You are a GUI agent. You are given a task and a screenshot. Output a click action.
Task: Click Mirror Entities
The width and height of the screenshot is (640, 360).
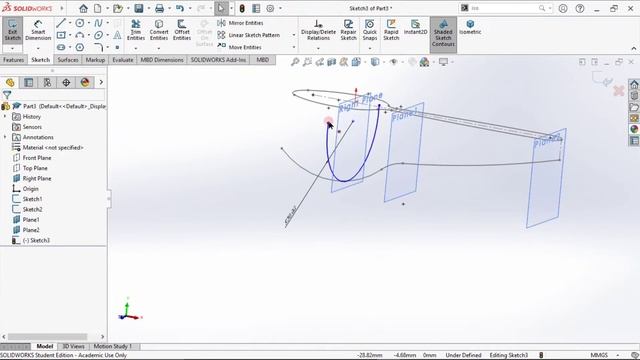coord(240,23)
